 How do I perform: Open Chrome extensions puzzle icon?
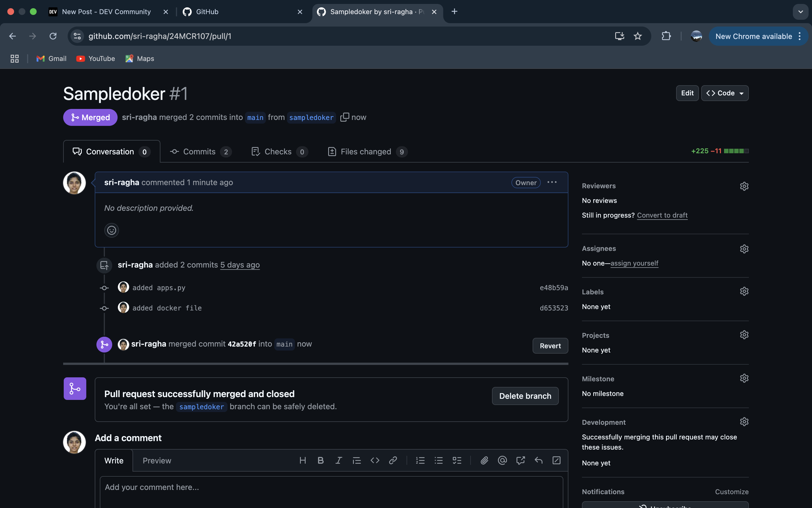tap(666, 36)
